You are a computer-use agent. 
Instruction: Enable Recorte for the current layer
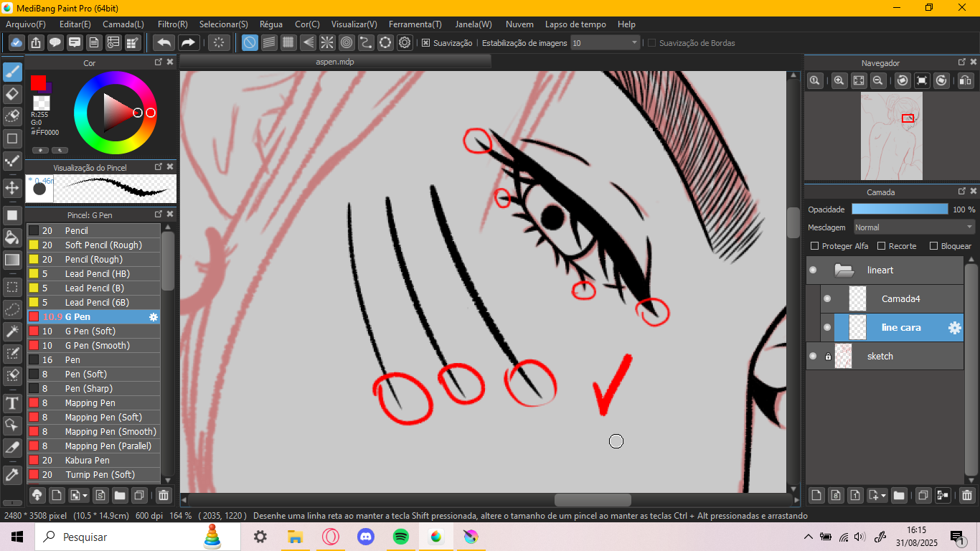[x=880, y=245]
